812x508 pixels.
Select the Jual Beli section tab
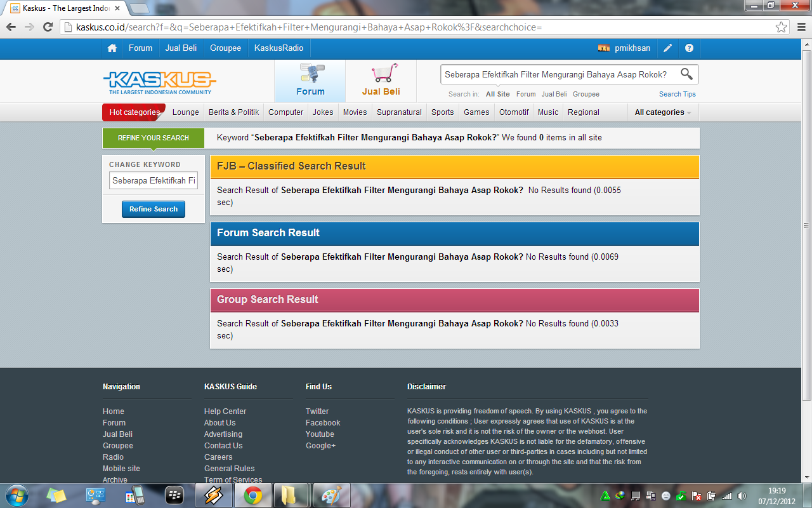pyautogui.click(x=381, y=81)
